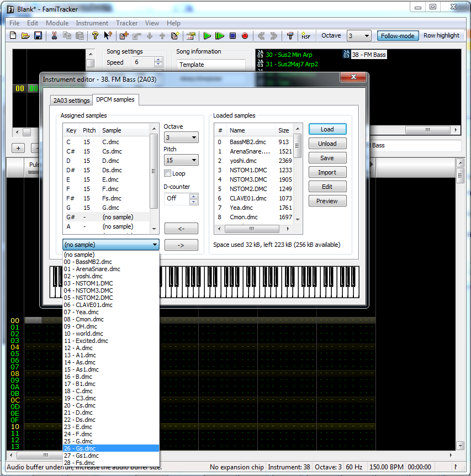Click the Save sample button
Image resolution: width=471 pixels, height=476 pixels.
click(x=327, y=158)
